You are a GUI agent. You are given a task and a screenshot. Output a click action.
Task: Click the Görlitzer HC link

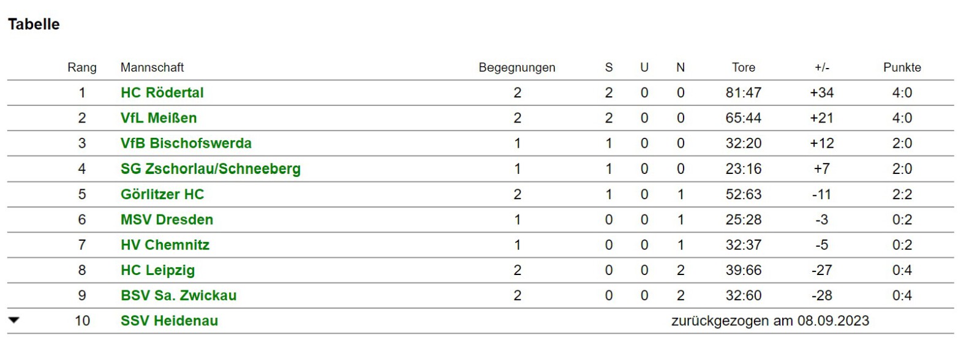click(x=162, y=194)
